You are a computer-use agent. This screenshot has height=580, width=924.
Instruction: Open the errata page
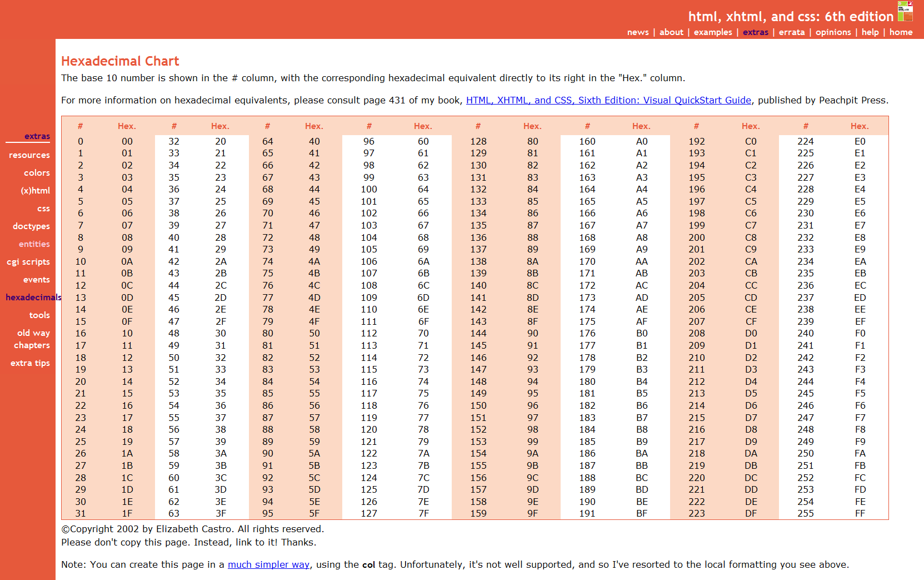click(x=792, y=32)
